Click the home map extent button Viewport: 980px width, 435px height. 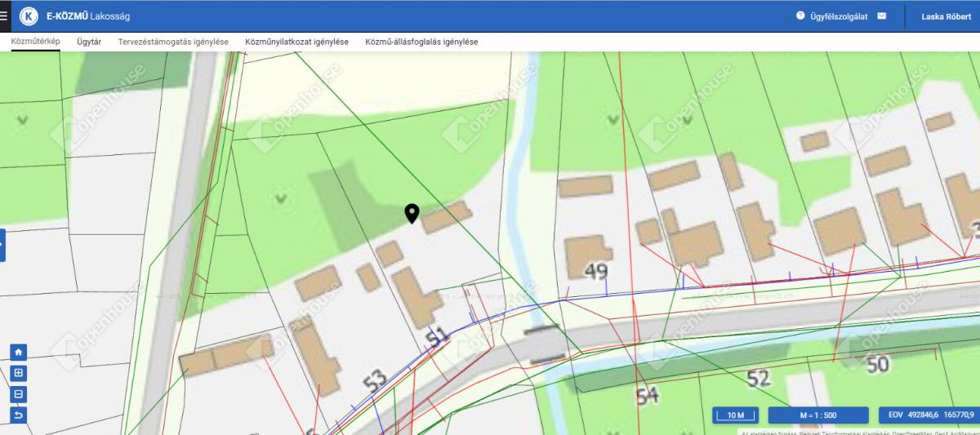(19, 353)
